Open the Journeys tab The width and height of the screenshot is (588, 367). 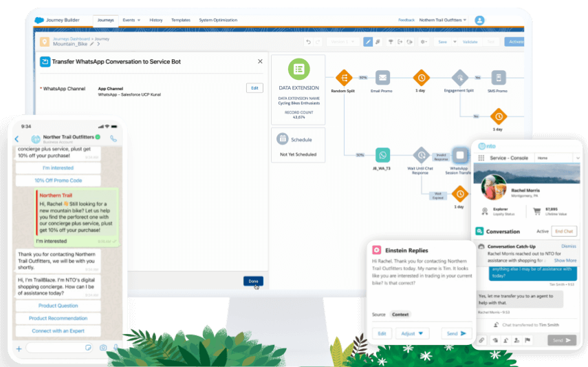(105, 20)
